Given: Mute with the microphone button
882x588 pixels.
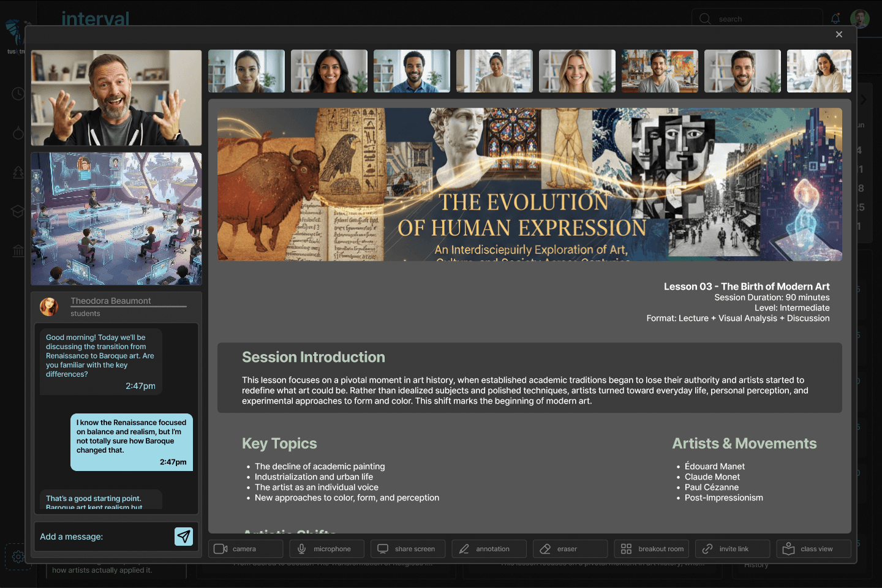Looking at the screenshot, I should (326, 549).
